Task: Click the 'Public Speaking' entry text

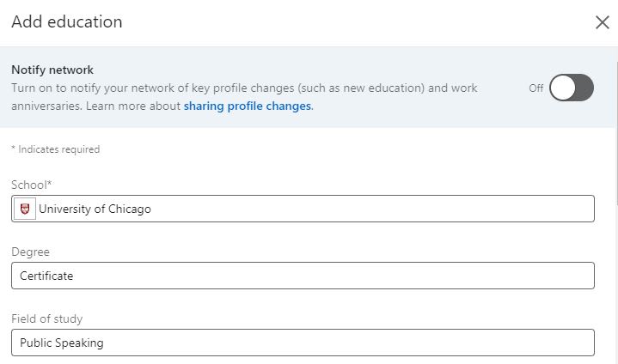Action: [61, 343]
